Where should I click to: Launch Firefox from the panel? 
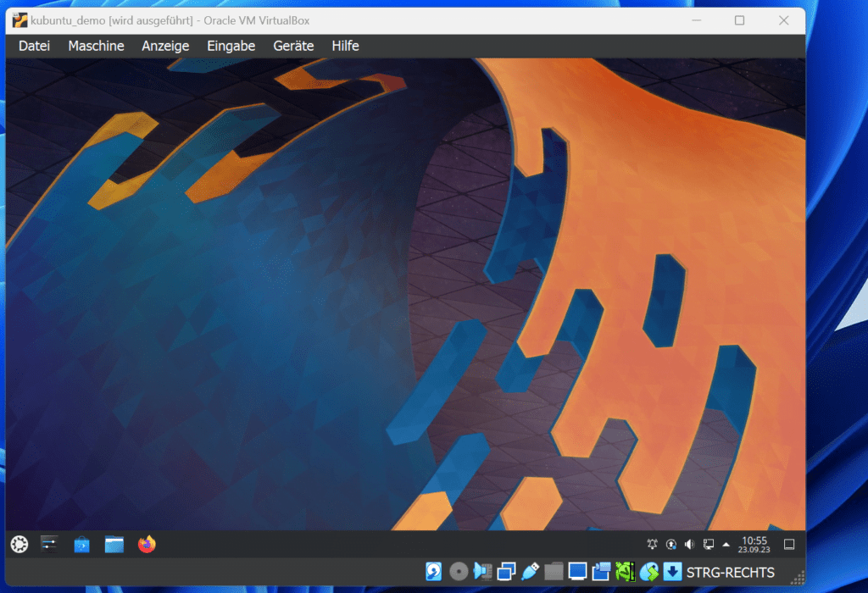[x=147, y=545]
